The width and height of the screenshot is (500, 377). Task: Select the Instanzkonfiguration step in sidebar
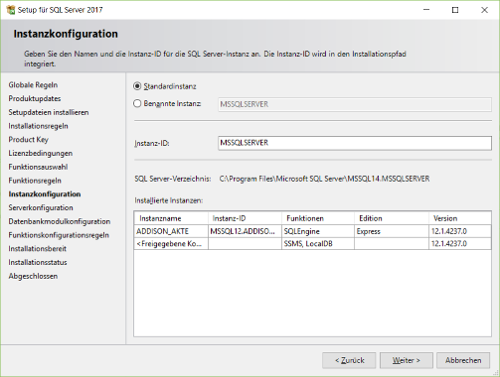click(45, 194)
